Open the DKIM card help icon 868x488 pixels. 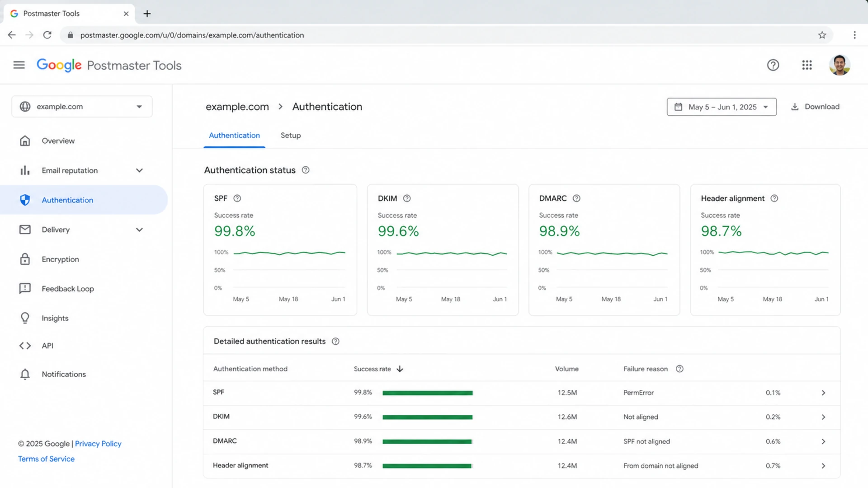407,198
